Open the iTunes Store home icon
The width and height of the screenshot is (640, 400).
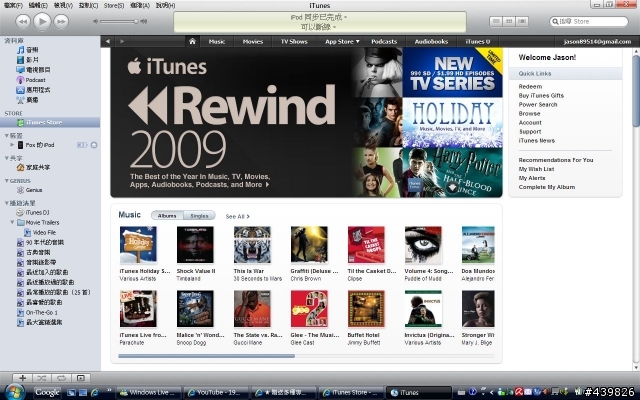(x=192, y=41)
